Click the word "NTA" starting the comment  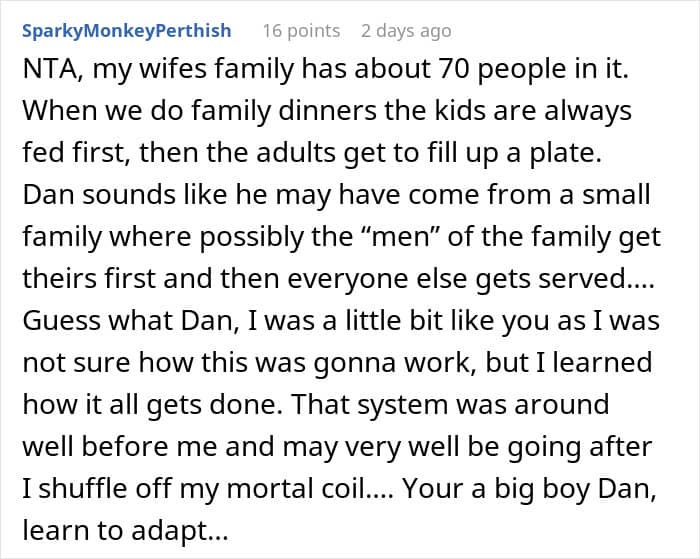46,72
